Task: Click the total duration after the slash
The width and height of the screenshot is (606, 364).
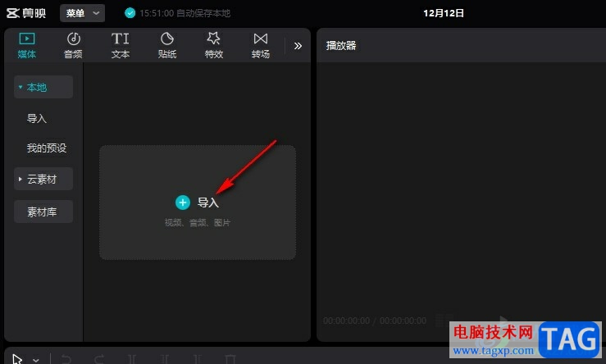Action: (403, 321)
